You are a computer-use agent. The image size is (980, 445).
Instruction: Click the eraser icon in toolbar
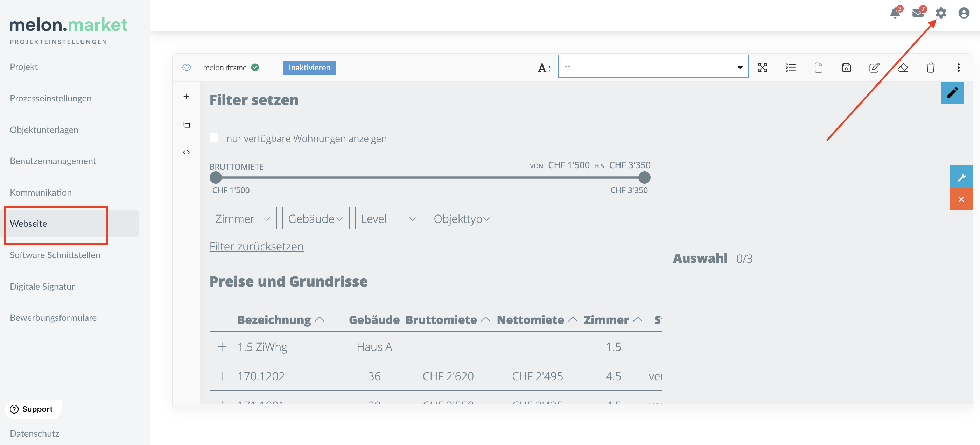point(902,68)
